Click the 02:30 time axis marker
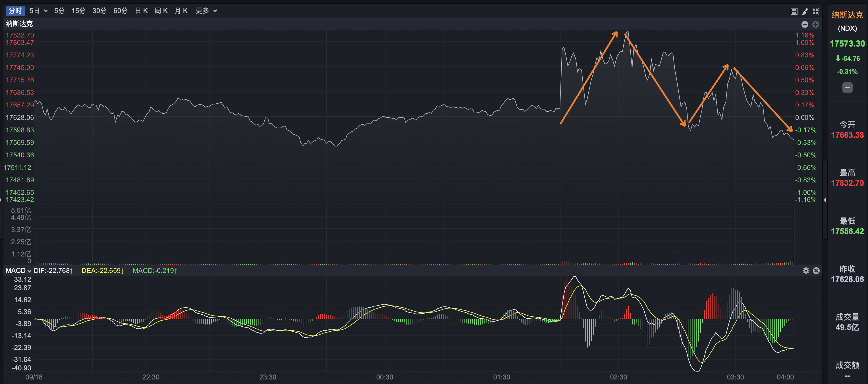The width and height of the screenshot is (868, 384). coord(618,377)
